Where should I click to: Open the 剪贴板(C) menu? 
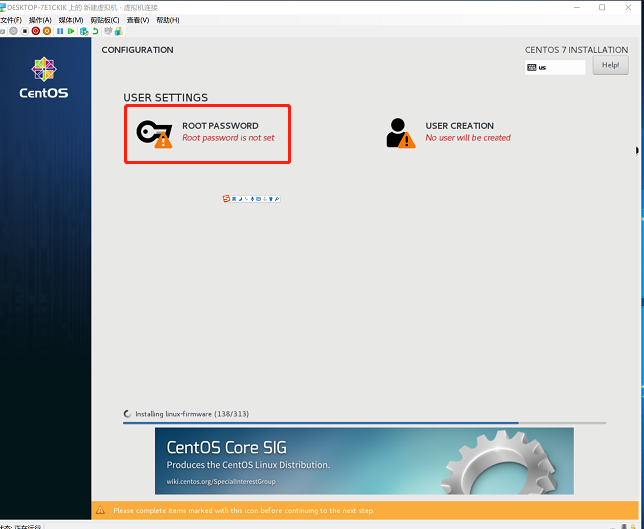click(105, 20)
